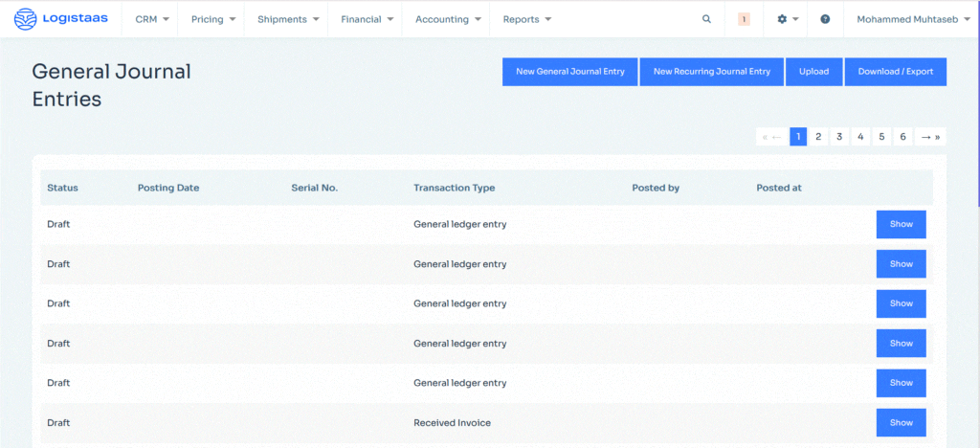This screenshot has width=980, height=448.
Task: Jump to last page double arrow
Action: click(937, 137)
